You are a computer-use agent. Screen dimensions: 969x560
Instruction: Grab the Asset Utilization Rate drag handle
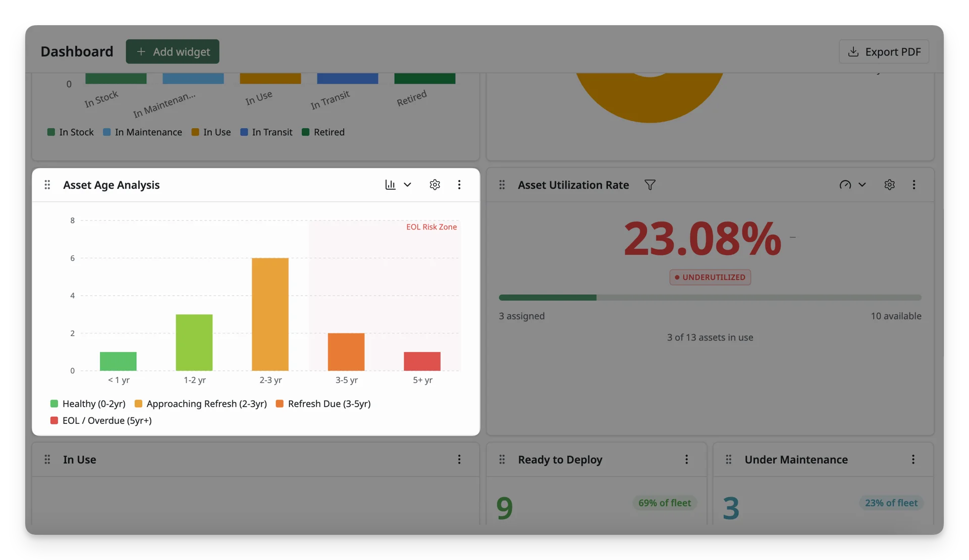coord(502,185)
